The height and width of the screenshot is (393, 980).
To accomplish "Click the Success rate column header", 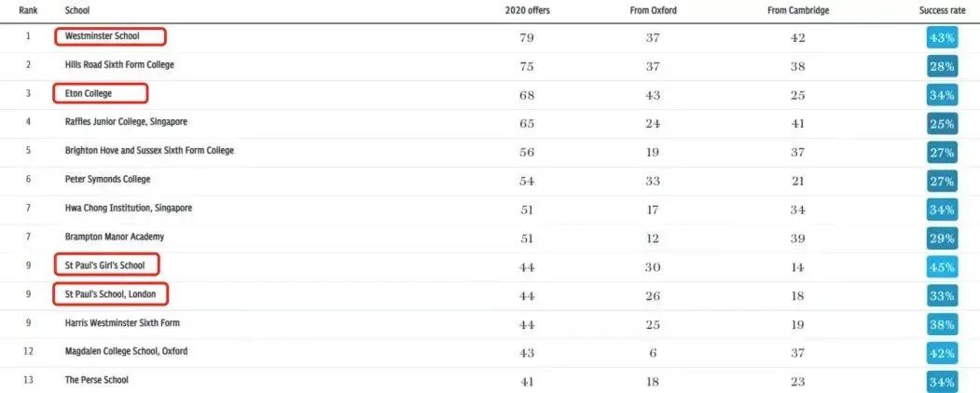I will (x=942, y=10).
